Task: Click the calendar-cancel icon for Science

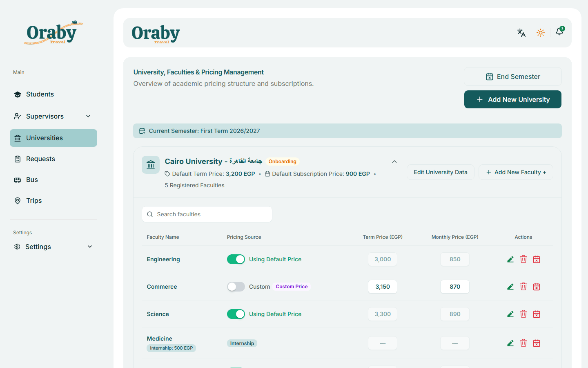Action: (x=537, y=314)
